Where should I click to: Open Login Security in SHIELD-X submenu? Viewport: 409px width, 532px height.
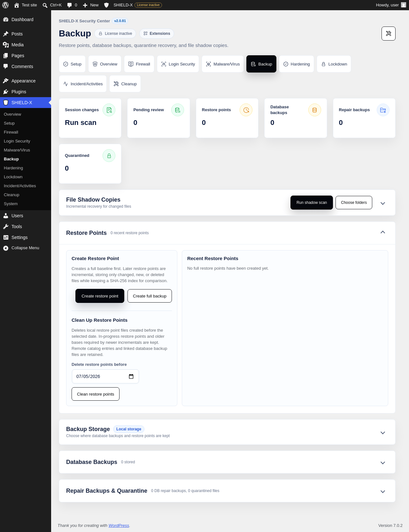click(x=26, y=141)
